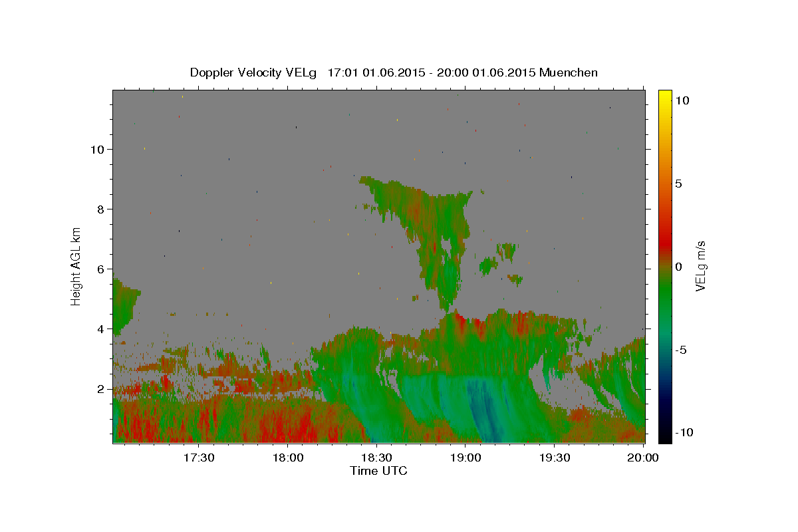Click the height-axis tick label 10

(x=99, y=150)
